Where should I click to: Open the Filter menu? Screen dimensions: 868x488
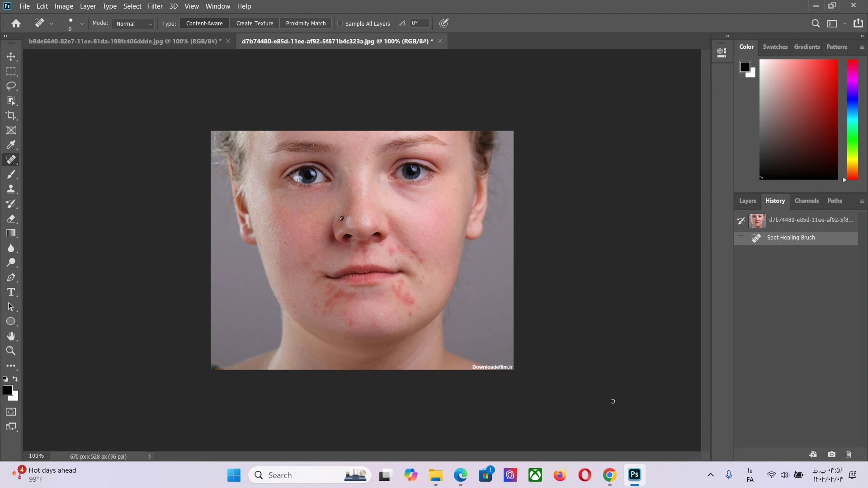tap(155, 6)
